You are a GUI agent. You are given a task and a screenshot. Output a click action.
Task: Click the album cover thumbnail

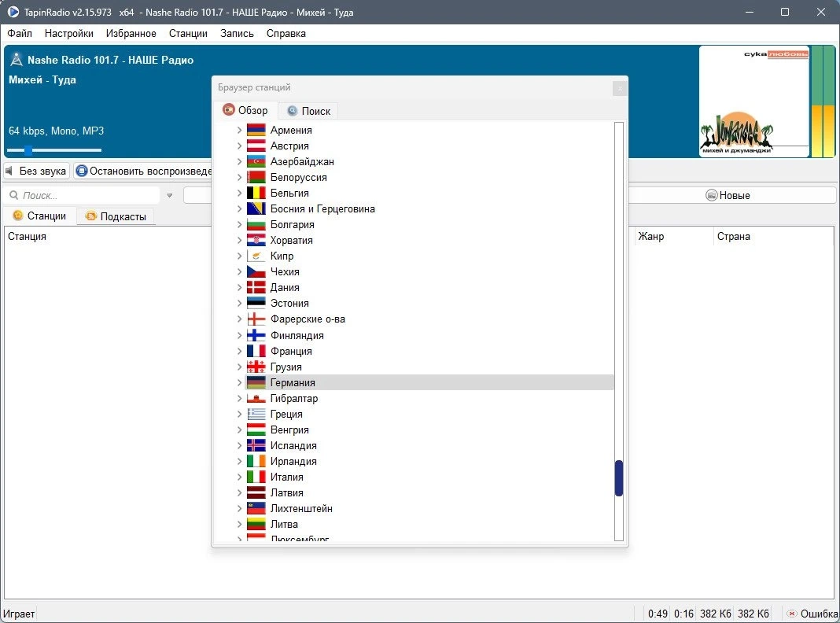[x=753, y=101]
